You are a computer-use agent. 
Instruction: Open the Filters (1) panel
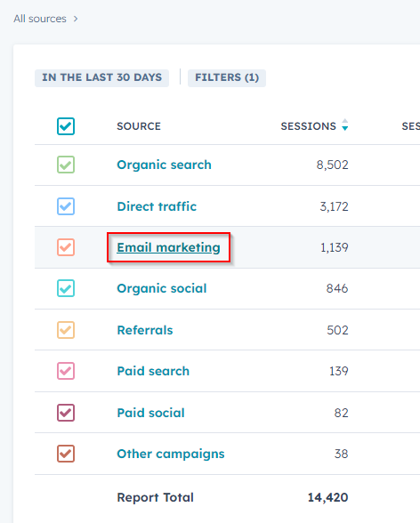click(227, 77)
